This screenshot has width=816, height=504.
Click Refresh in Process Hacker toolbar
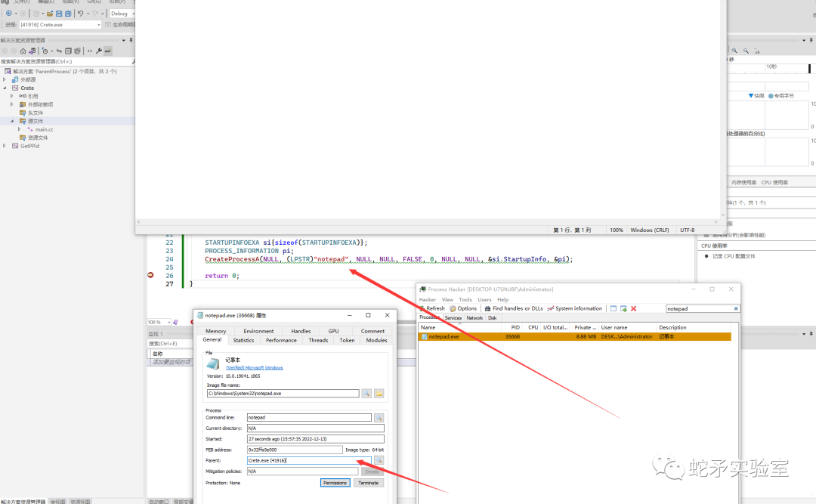(x=432, y=308)
